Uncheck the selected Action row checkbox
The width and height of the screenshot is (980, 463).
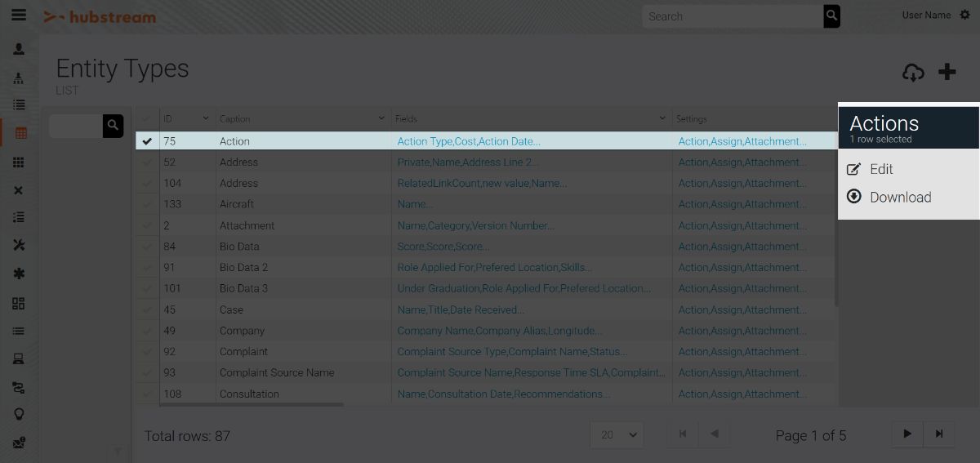pyautogui.click(x=147, y=141)
